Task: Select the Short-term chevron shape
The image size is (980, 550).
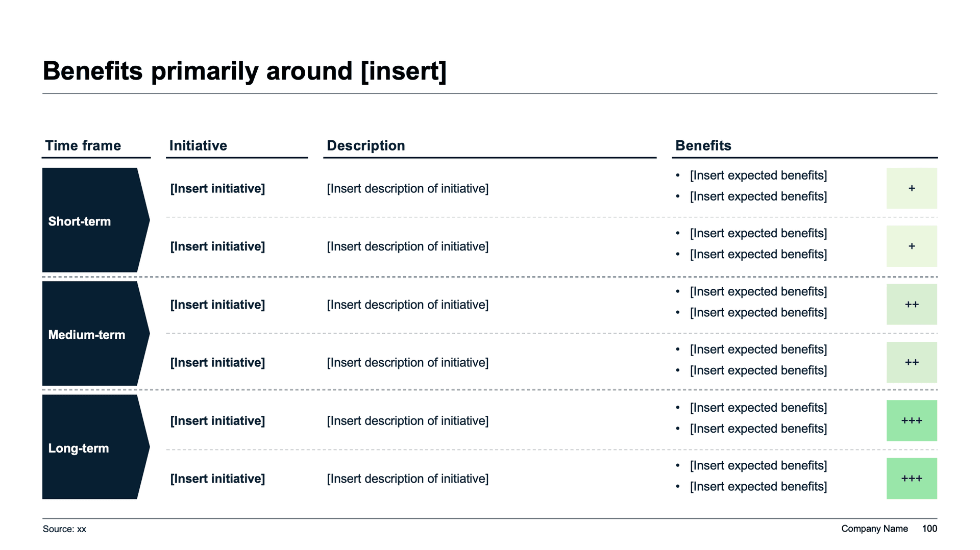Action: point(92,220)
